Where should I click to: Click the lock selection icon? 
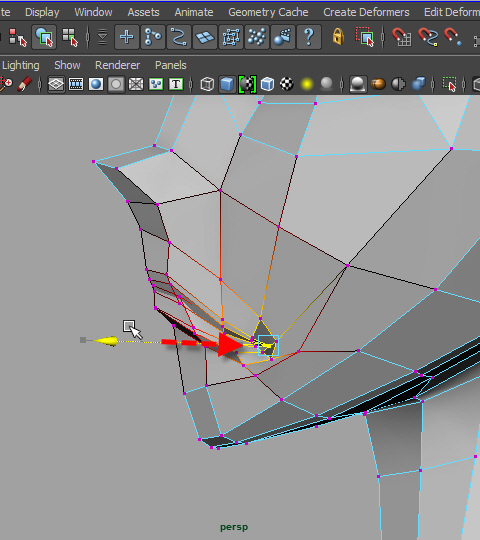pos(338,37)
